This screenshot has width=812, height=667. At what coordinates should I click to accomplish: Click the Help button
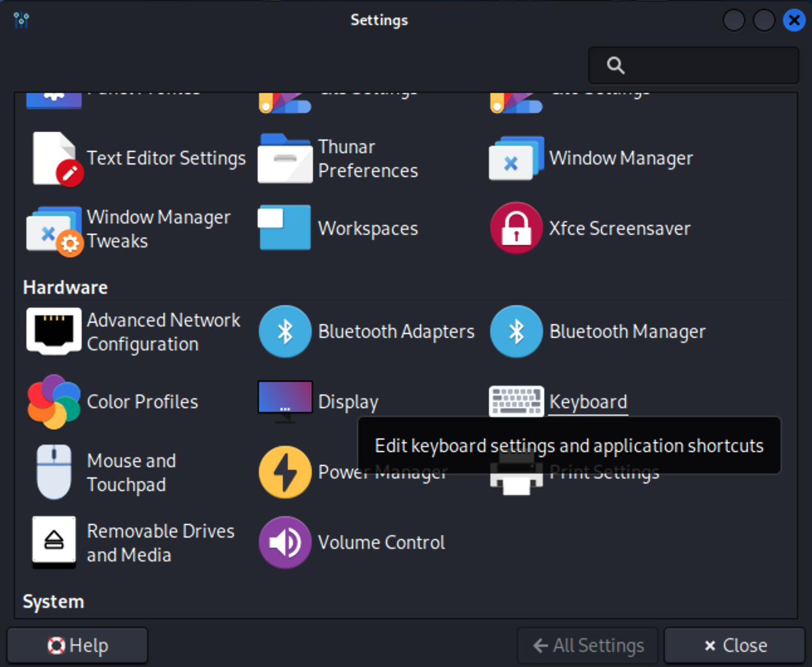78,646
